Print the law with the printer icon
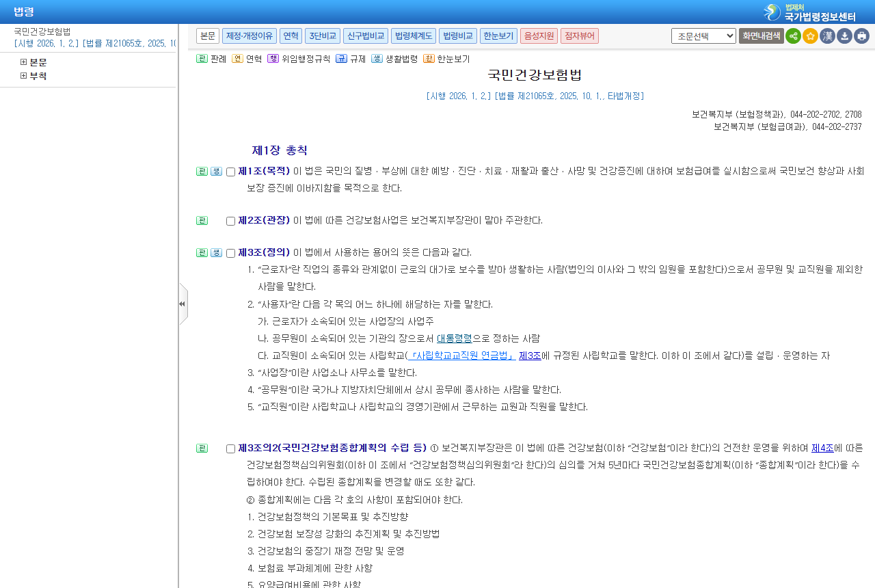 [861, 36]
